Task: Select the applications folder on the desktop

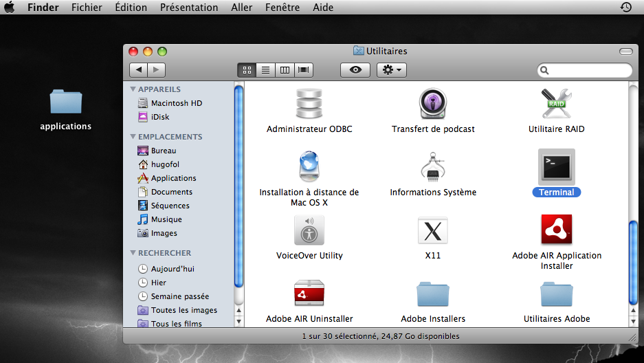Action: [x=66, y=102]
